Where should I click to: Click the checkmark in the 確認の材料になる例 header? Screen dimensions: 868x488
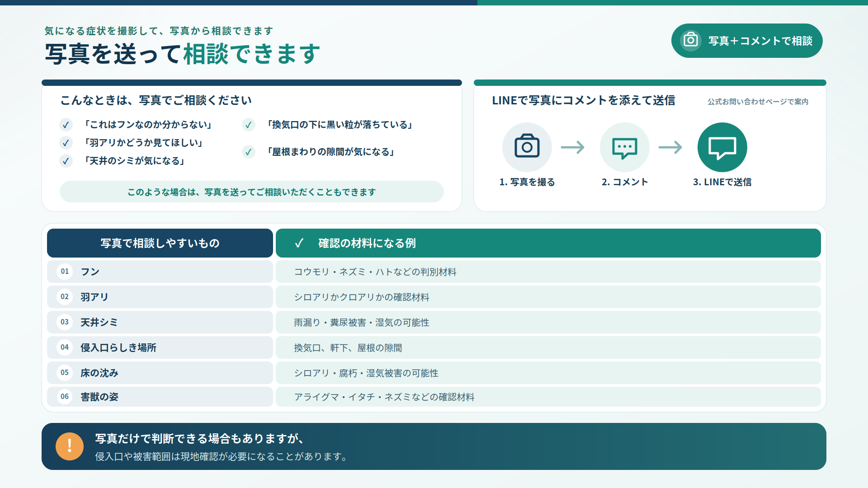click(x=299, y=243)
